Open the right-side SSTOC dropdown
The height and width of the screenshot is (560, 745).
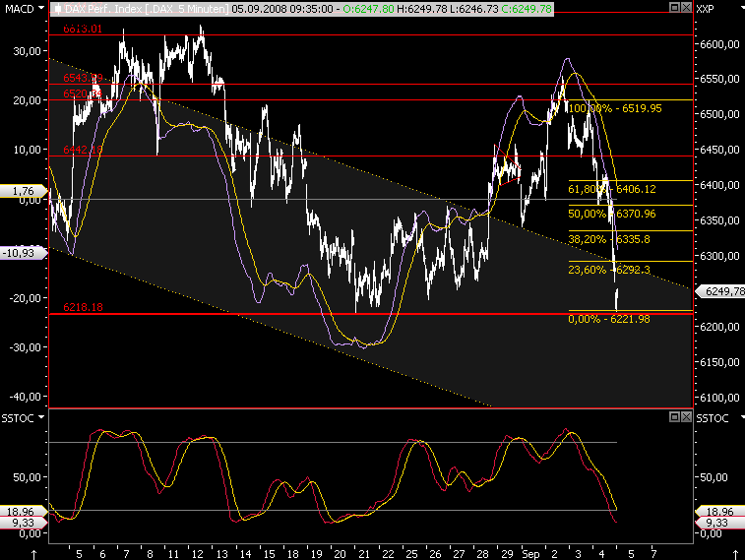pyautogui.click(x=742, y=417)
